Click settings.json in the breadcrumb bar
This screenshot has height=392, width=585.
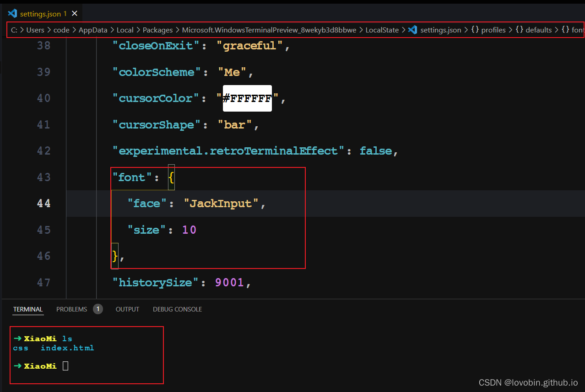tap(441, 30)
